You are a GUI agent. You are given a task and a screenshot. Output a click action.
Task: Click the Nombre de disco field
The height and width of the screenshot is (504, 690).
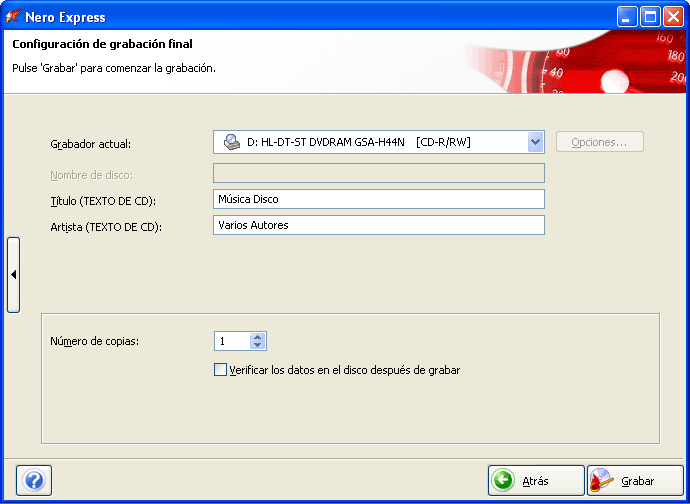coord(379,174)
